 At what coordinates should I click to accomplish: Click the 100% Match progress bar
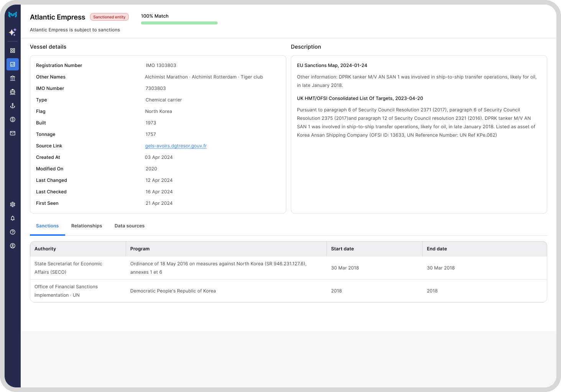179,23
